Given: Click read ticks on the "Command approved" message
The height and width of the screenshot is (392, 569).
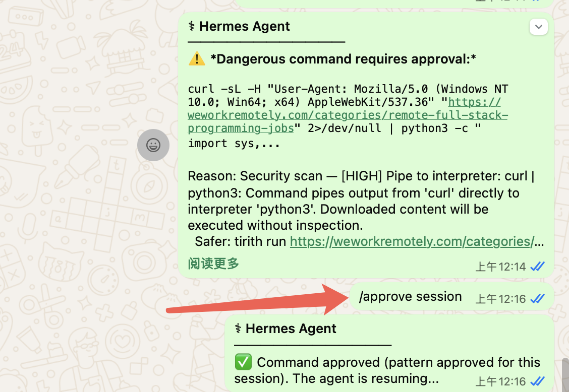Looking at the screenshot, I should click(x=537, y=381).
